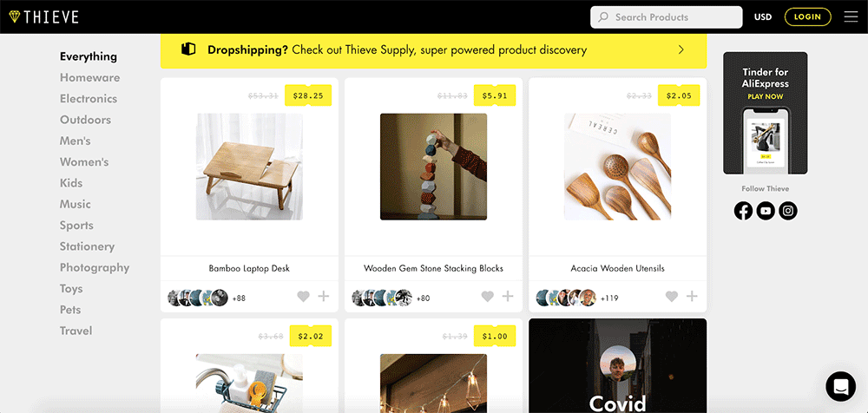868x413 pixels.
Task: Open Thieve's Facebook page icon
Action: [x=743, y=210]
